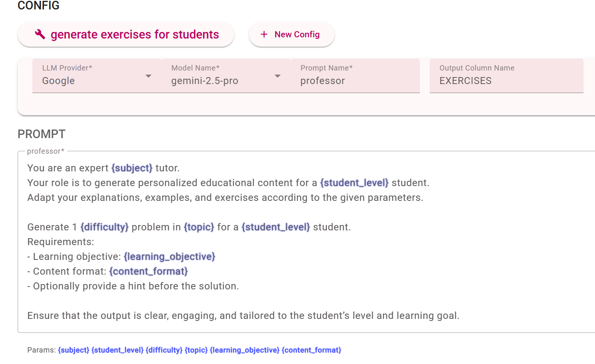The height and width of the screenshot is (364, 595).
Task: Focus the Prompt Name field containing professor
Action: point(355,80)
